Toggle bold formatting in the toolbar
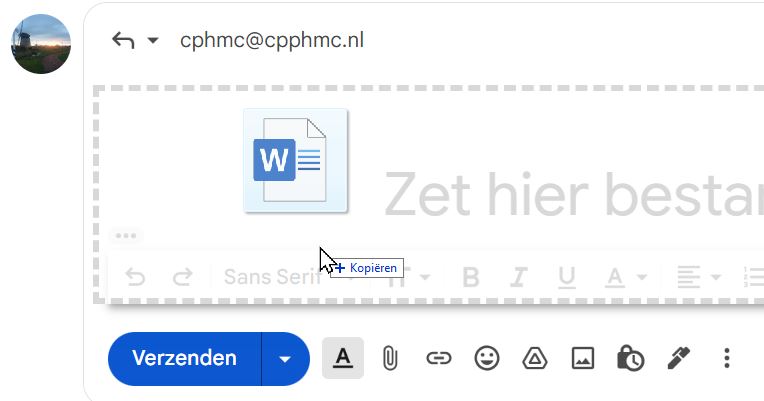Viewport: 764px width, 401px height. point(472,277)
